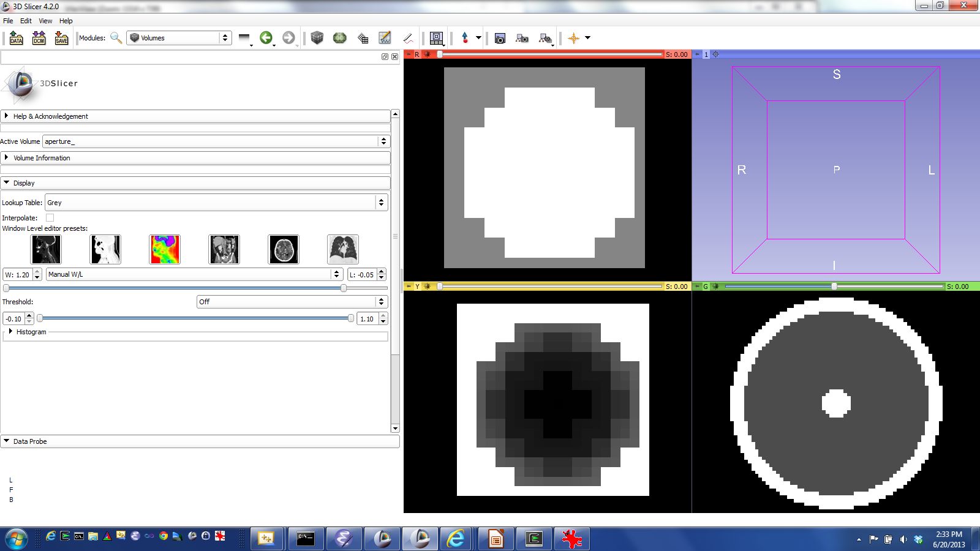
Task: Click the Load DATA toolbar icon
Action: (17, 38)
